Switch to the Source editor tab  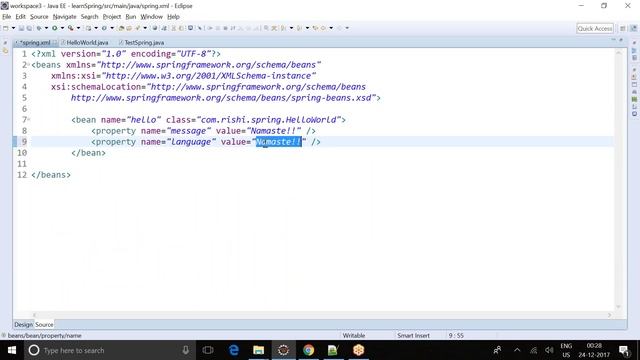[44, 324]
